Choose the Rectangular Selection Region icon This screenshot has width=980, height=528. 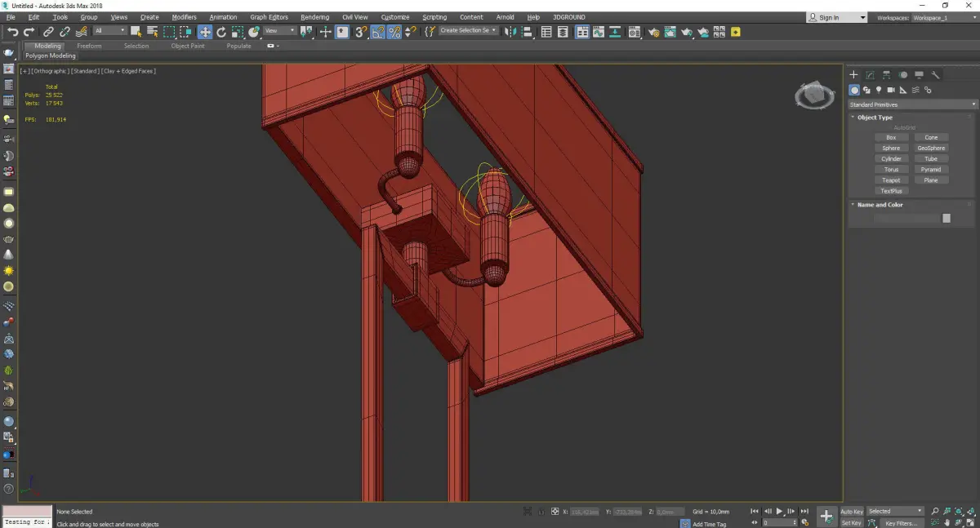coord(169,32)
